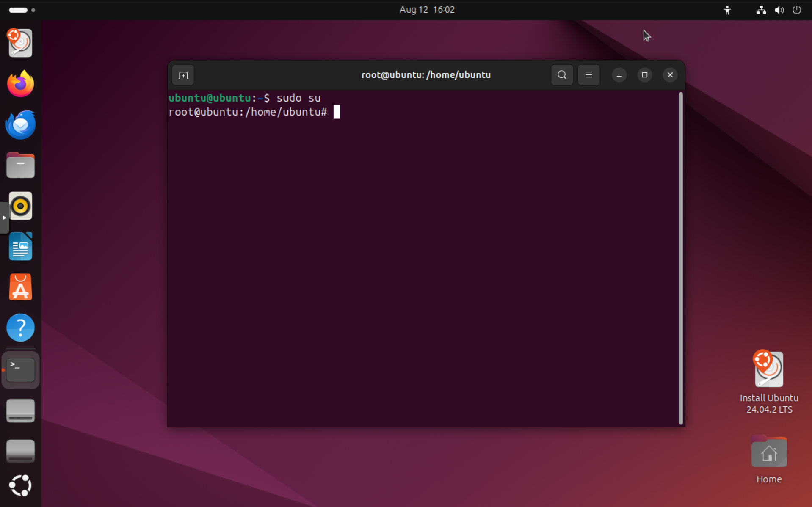Click the power icon in system tray
Viewport: 812px width, 507px height.
point(796,10)
